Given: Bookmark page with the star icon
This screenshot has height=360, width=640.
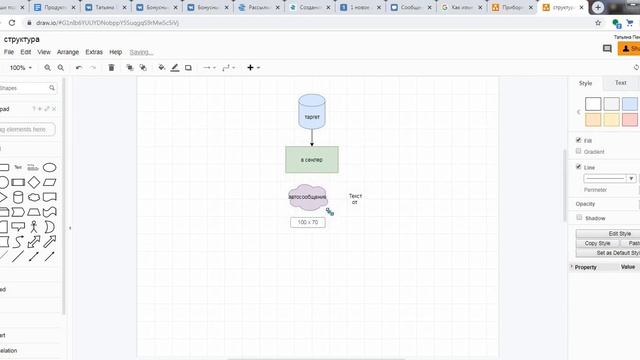Looking at the screenshot, I should pyautogui.click(x=598, y=23).
